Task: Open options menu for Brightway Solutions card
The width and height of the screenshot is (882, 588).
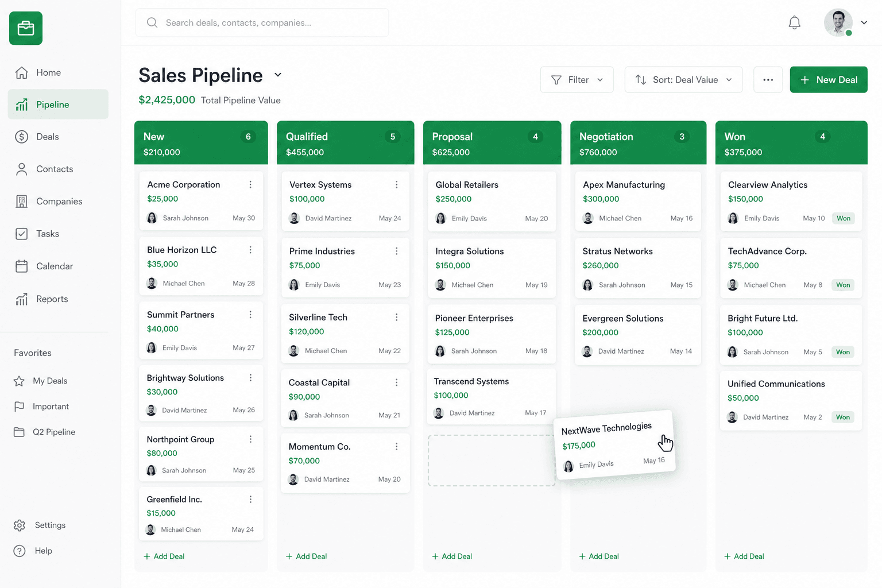Action: point(250,378)
